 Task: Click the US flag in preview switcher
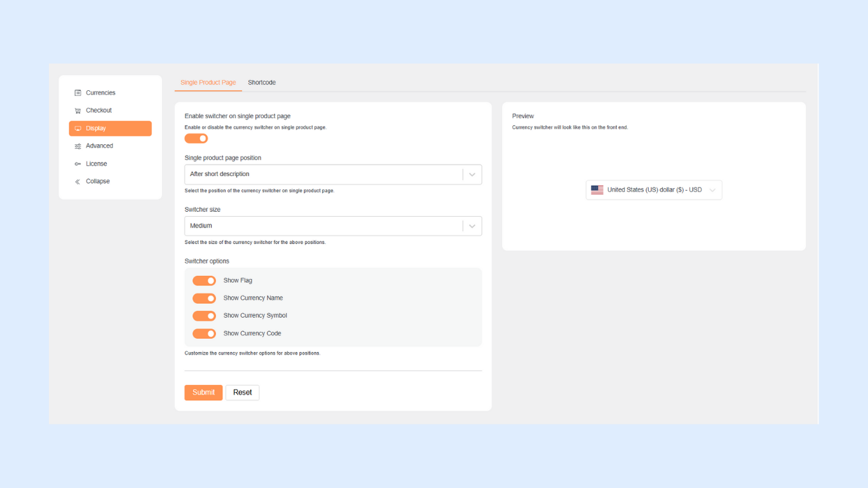coord(597,190)
